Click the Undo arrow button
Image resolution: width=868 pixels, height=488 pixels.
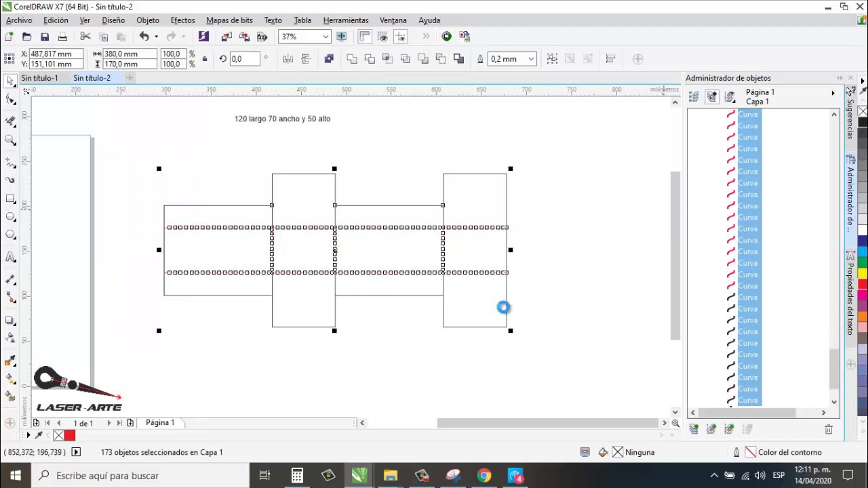coord(144,37)
